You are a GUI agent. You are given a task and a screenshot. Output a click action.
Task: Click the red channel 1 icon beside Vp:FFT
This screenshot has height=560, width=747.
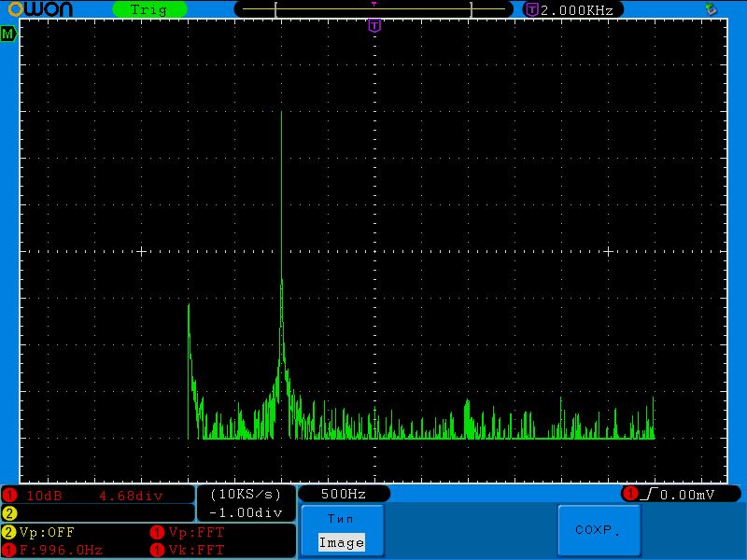157,532
